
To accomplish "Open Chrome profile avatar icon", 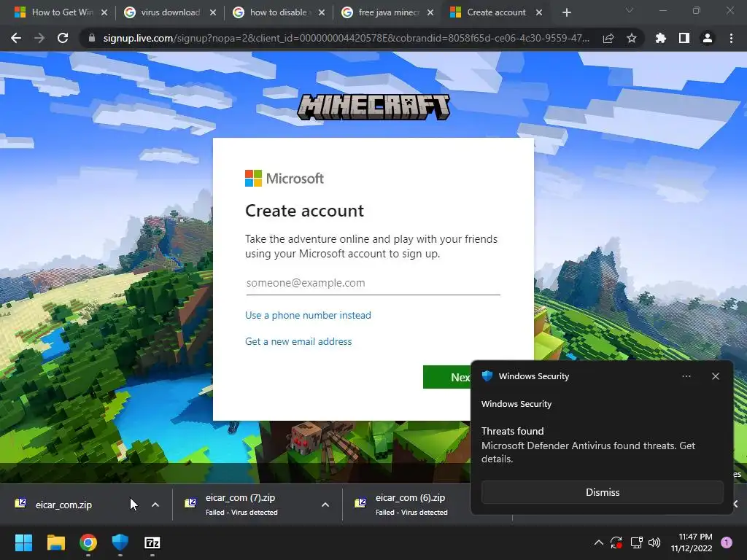I will click(708, 38).
